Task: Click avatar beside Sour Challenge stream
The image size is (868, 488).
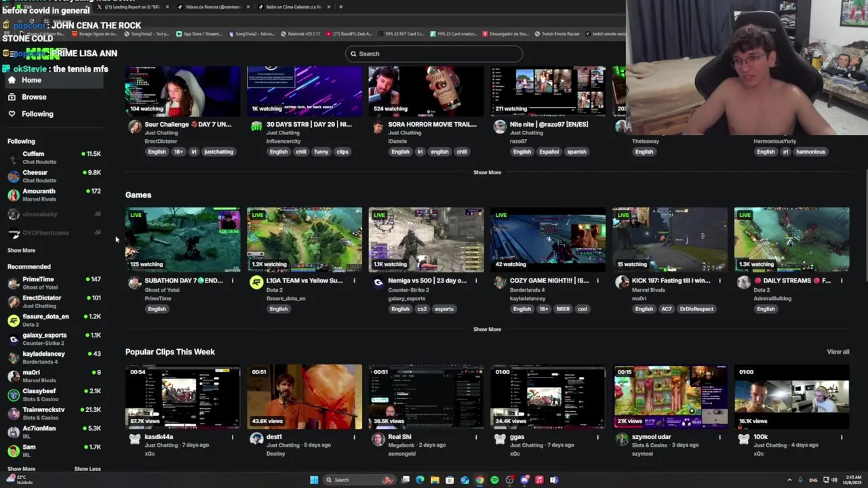Action: pyautogui.click(x=135, y=127)
